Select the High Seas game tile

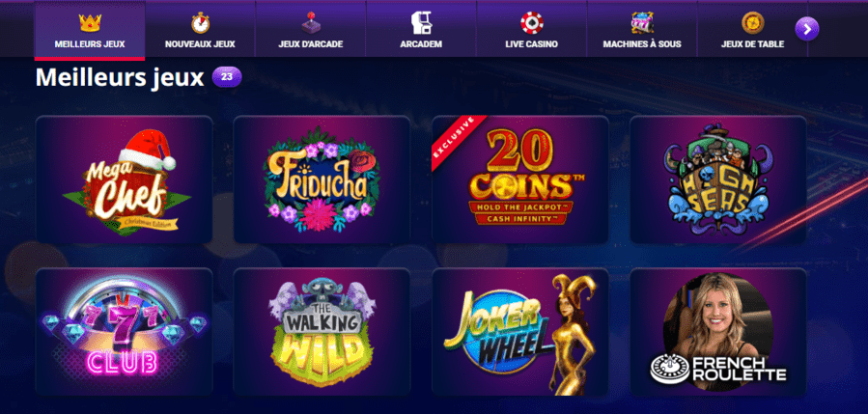pos(718,179)
